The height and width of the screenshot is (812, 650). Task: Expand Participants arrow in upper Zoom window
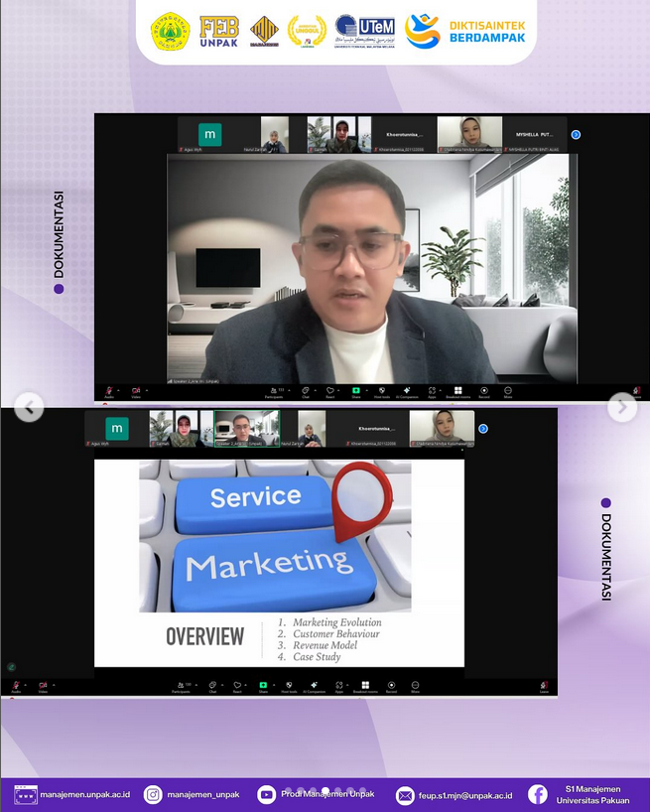290,390
